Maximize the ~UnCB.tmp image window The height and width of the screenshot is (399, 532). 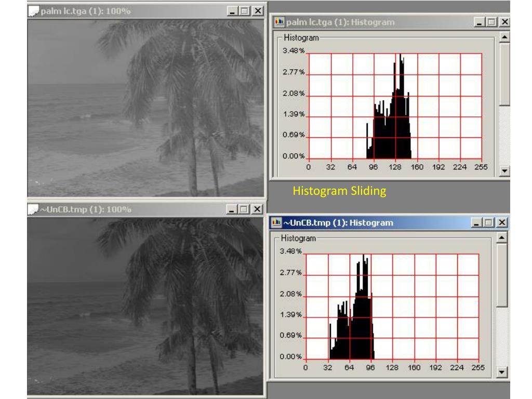pos(244,209)
